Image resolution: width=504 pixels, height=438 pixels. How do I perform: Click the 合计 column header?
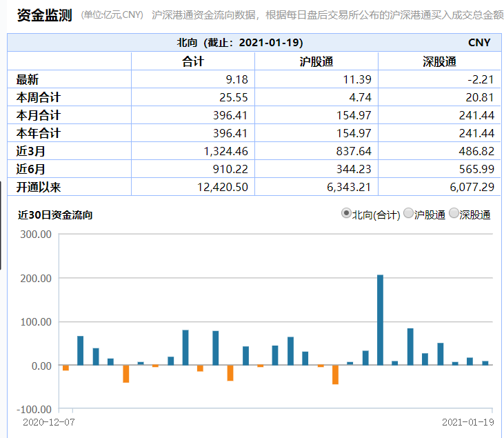(192, 61)
